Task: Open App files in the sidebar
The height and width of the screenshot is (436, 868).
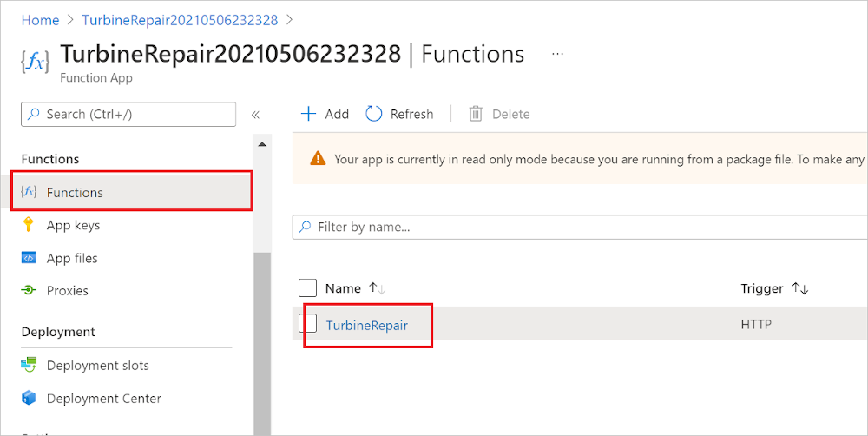Action: (x=72, y=258)
